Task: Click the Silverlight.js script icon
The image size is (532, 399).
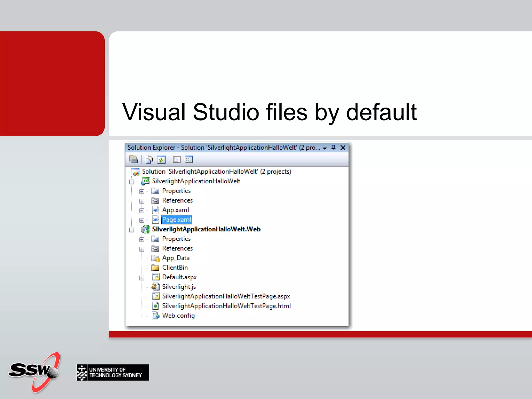Action: point(155,287)
